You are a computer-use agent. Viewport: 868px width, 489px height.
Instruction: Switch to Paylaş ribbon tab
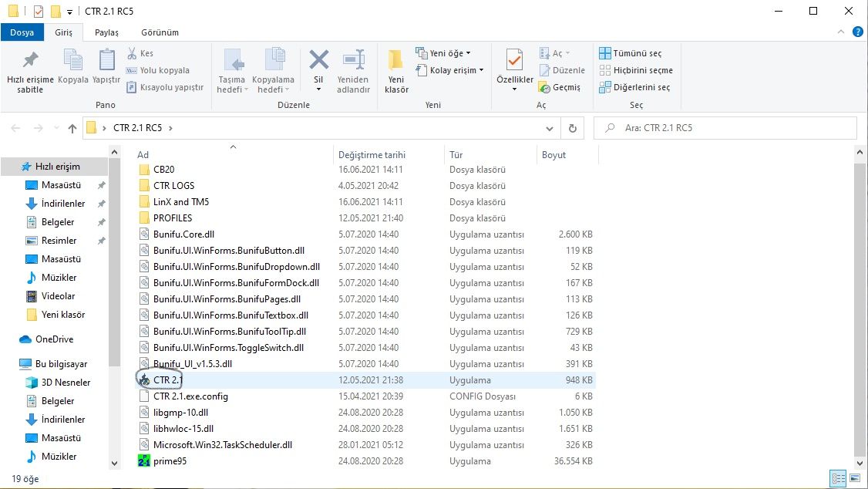(106, 32)
